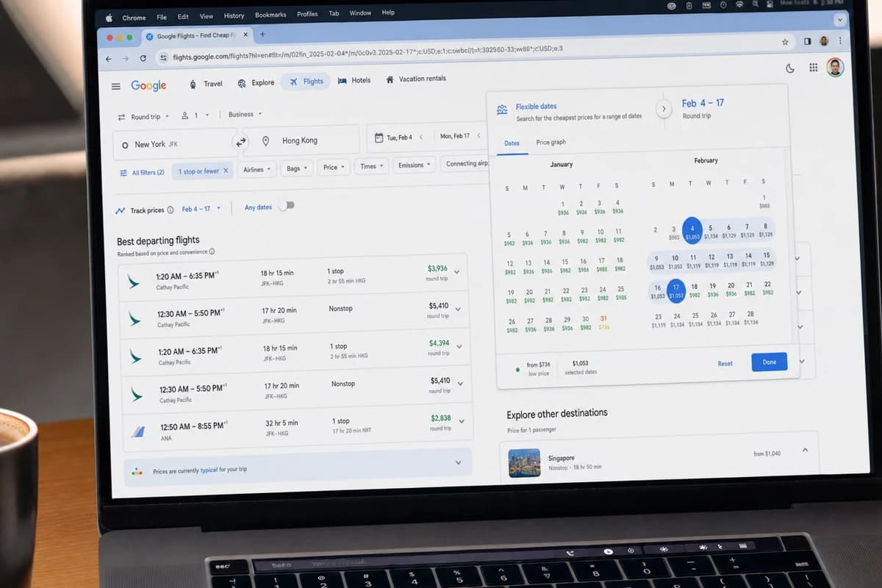Open the Google account avatar on the page
The image size is (882, 588).
[834, 68]
